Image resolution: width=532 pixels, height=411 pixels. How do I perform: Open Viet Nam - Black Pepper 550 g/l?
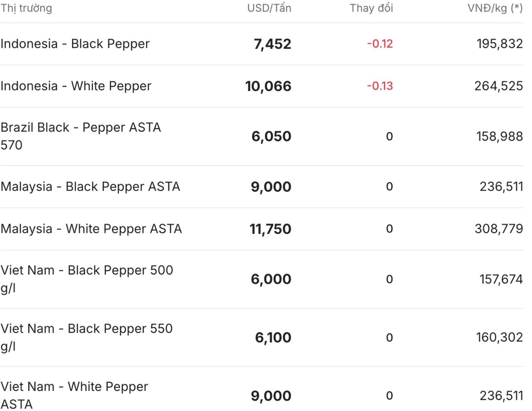tap(87, 337)
